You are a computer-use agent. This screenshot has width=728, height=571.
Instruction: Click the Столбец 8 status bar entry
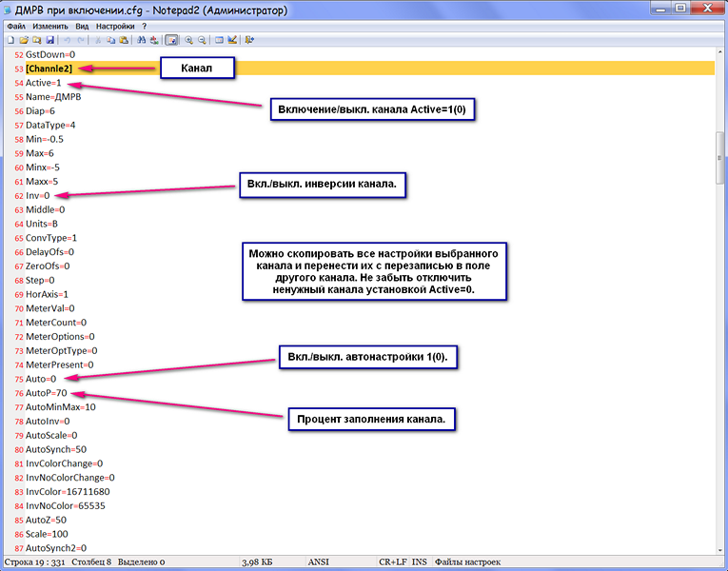pyautogui.click(x=91, y=562)
